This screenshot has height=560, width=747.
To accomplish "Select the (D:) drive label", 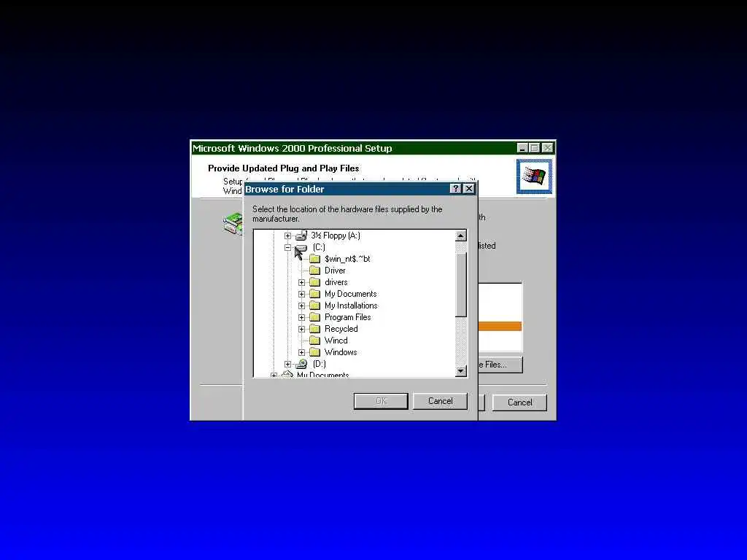I will 320,364.
